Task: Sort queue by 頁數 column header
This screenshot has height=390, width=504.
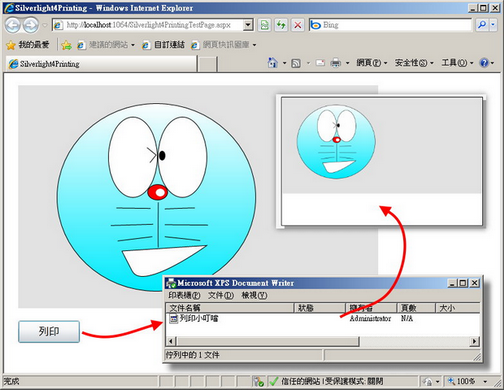Action: 416,308
